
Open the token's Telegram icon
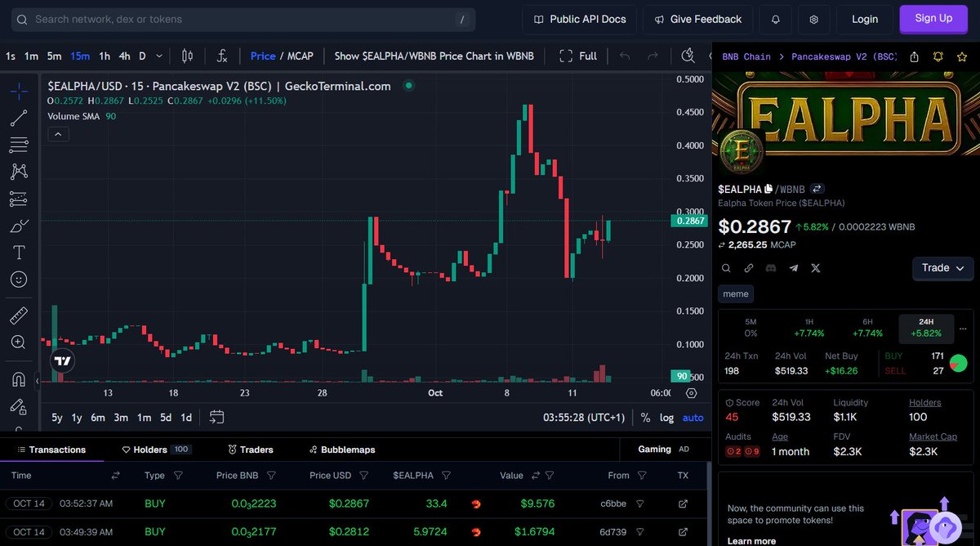(x=793, y=268)
